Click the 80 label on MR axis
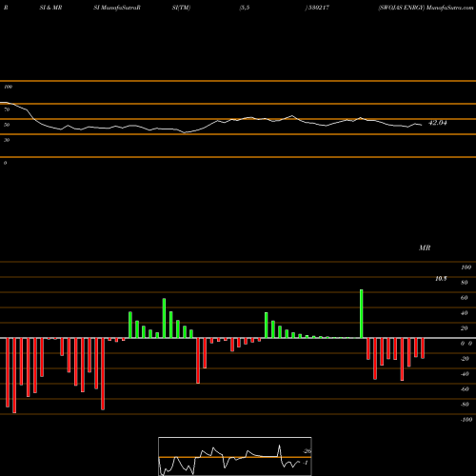Viewport: 476px width, 476px height. click(465, 283)
